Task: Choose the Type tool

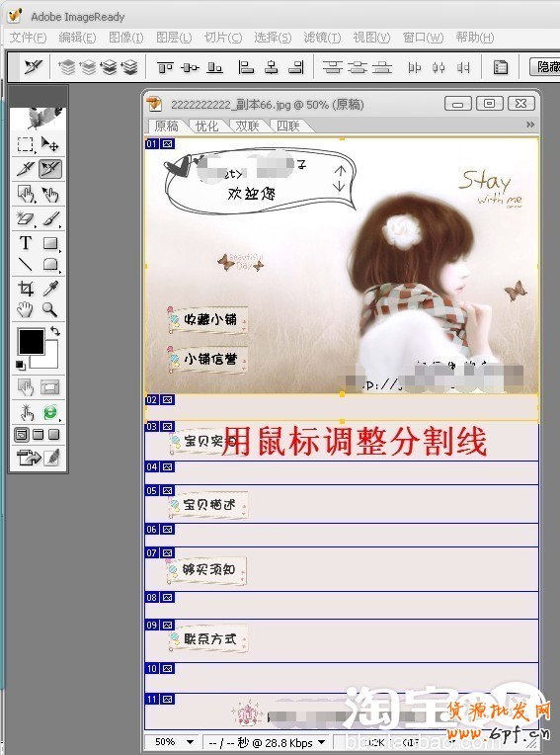Action: [x=26, y=243]
